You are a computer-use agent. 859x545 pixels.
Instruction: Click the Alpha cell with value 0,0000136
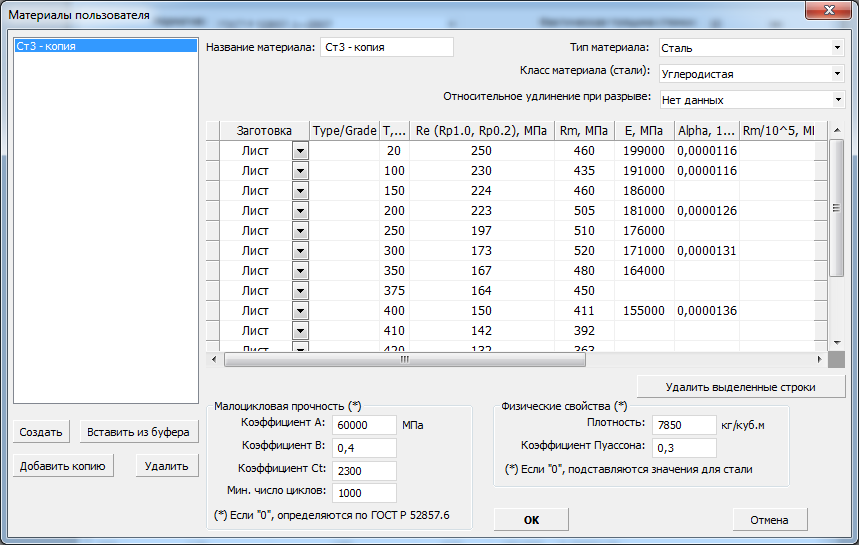click(x=707, y=311)
